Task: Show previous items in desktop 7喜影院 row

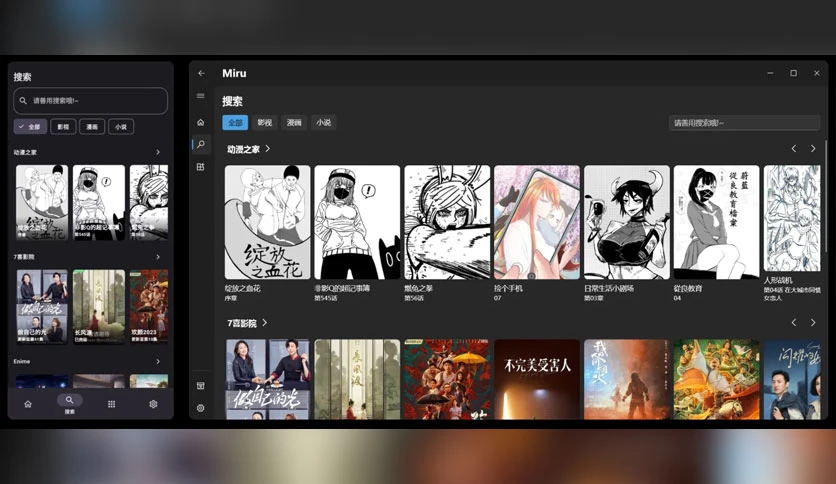Action: [794, 322]
